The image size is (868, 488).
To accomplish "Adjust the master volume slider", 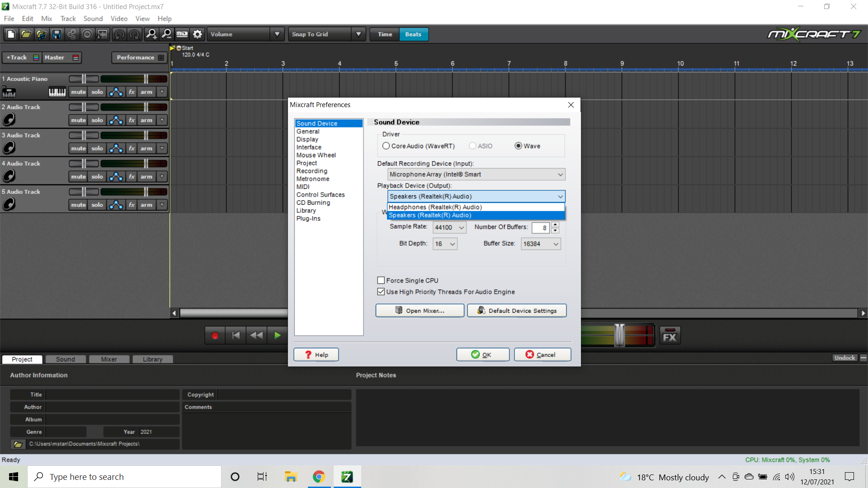I will tap(619, 335).
